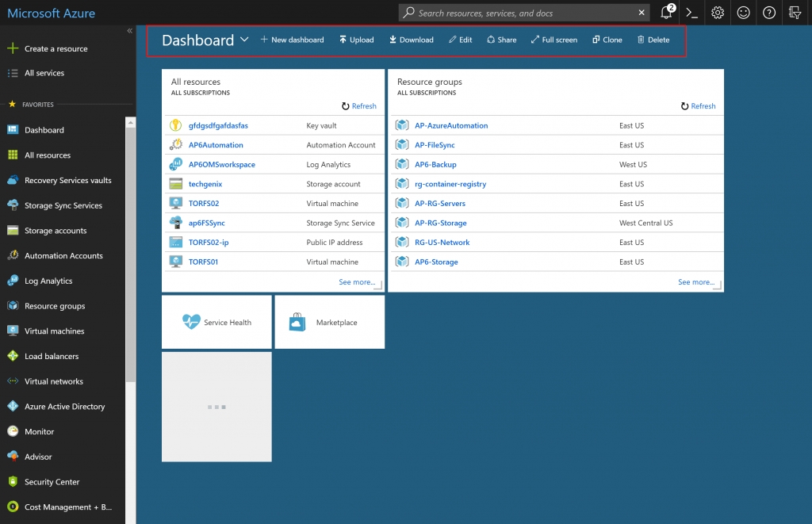Screen dimensions: 812x524
Task: Open the Marketplace tile
Action: tap(329, 322)
